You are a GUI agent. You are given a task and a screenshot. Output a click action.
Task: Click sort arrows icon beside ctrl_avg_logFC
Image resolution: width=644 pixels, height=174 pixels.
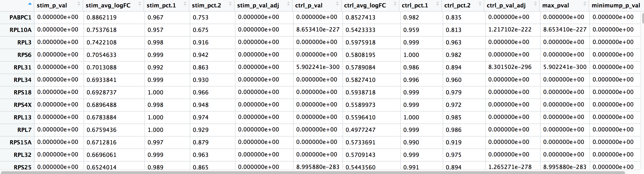tap(395, 3)
